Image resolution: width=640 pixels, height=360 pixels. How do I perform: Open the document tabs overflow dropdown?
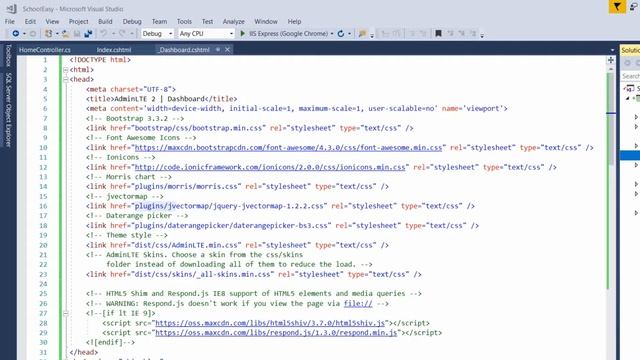[612, 50]
